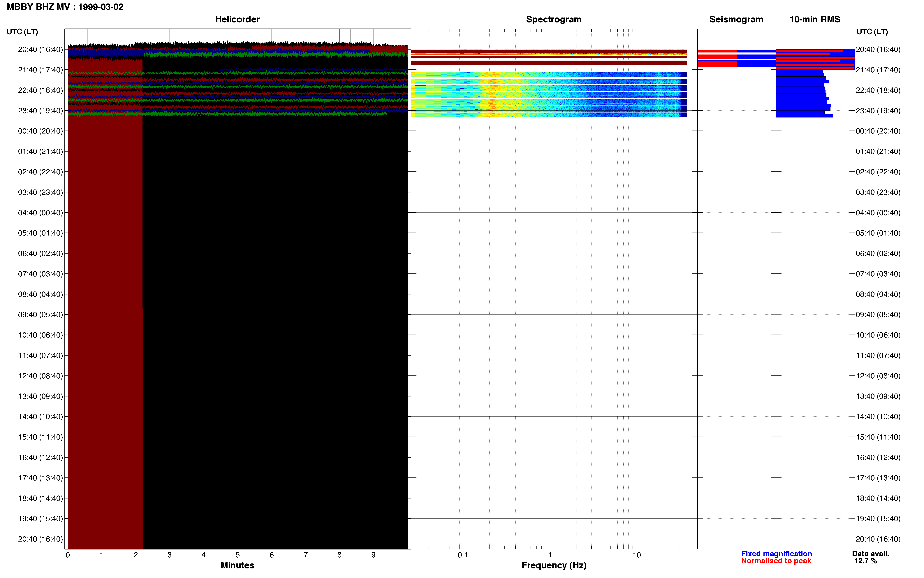Screen dimensions: 924x578
Task: Click the 10-min RMS heading
Action: coord(815,19)
